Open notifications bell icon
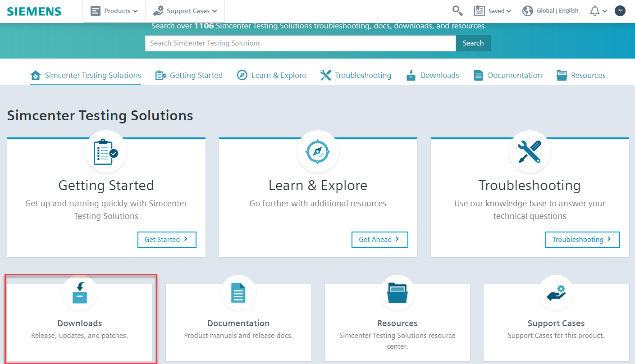Viewport: 635px width, 364px height. [595, 11]
